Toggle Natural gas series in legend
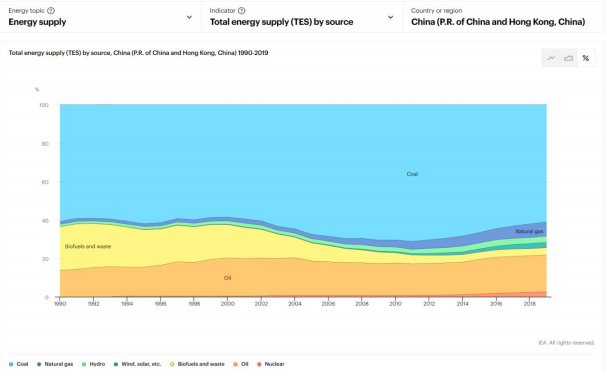The image size is (607, 377). pyautogui.click(x=55, y=364)
